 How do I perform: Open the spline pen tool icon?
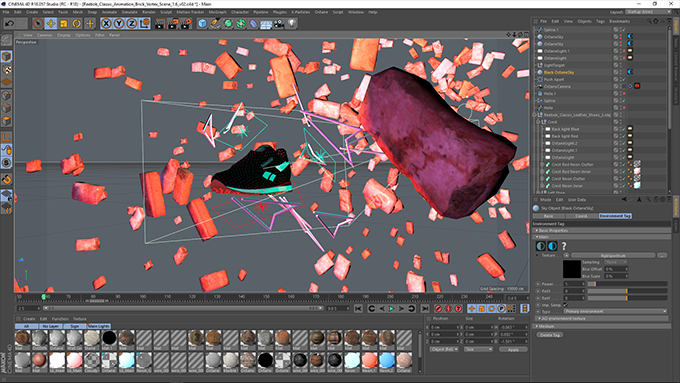tap(215, 23)
